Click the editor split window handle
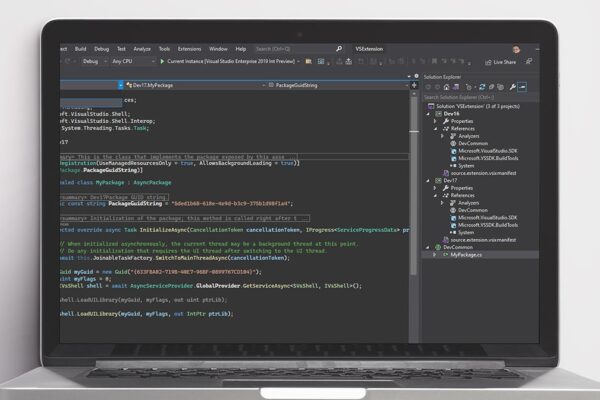Screen dimensions: 600x400 414,85
